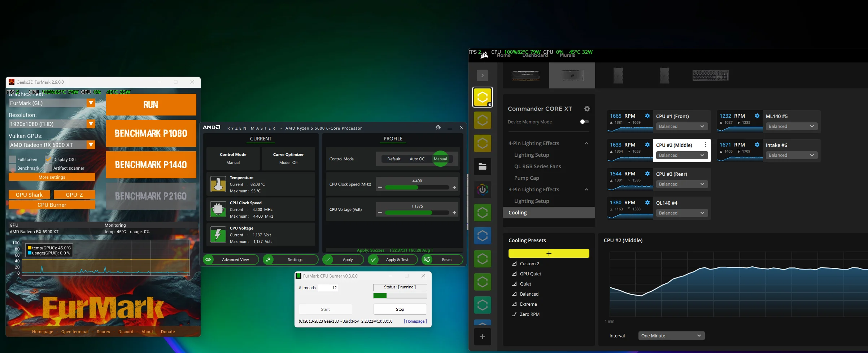Image resolution: width=868 pixels, height=353 pixels.
Task: Expand the iCUE sidebar with arrow icon
Action: coord(482,75)
